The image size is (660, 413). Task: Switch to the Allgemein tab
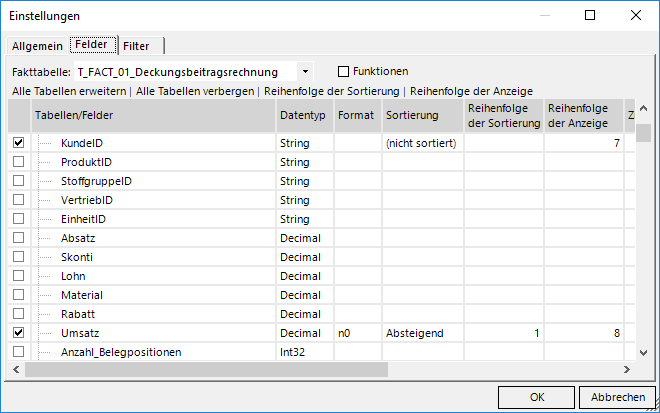coord(37,46)
